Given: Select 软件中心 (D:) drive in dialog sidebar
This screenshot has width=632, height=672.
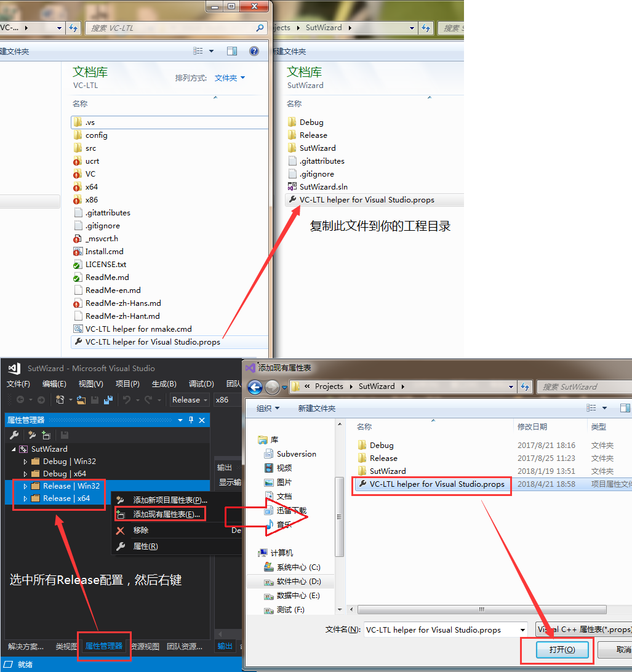Looking at the screenshot, I should [298, 582].
